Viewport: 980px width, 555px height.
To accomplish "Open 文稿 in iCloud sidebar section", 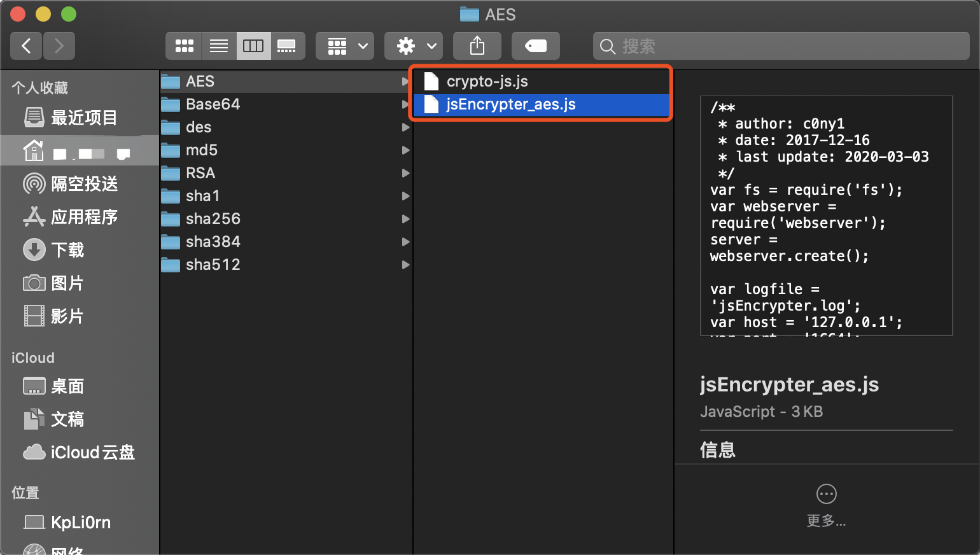I will click(80, 419).
